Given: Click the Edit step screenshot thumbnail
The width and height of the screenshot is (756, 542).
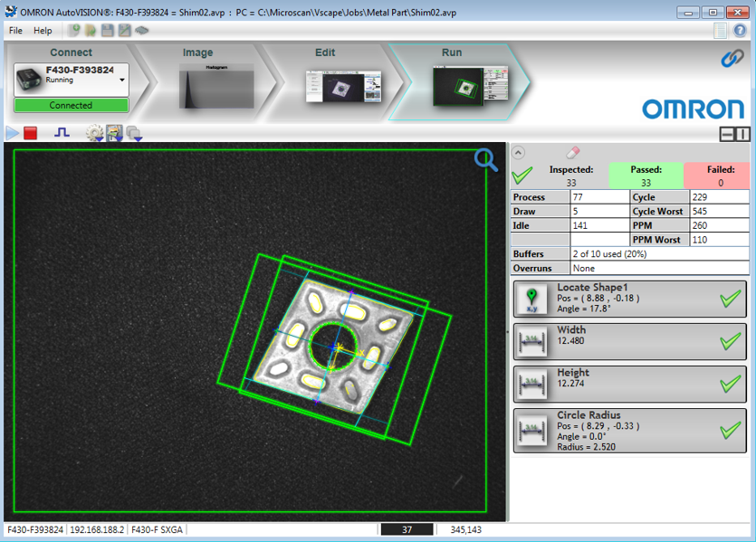Looking at the screenshot, I should [343, 86].
